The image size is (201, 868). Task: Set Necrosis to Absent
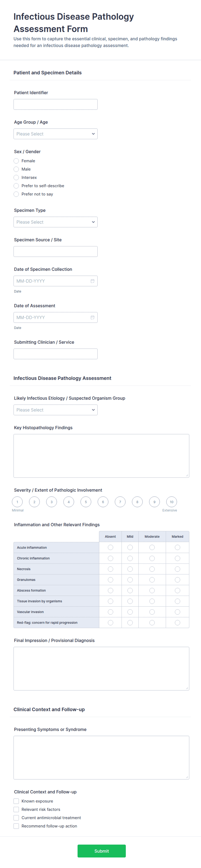pyautogui.click(x=110, y=569)
